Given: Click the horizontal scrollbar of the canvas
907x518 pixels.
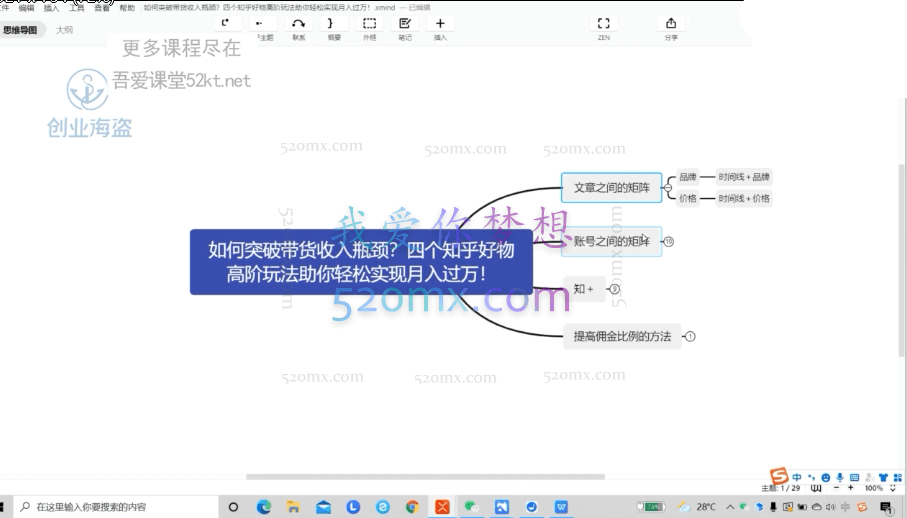Looking at the screenshot, I should coord(425,477).
